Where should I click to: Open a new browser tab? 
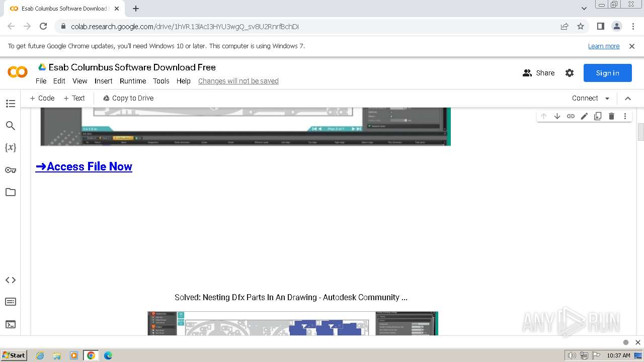(136, 9)
